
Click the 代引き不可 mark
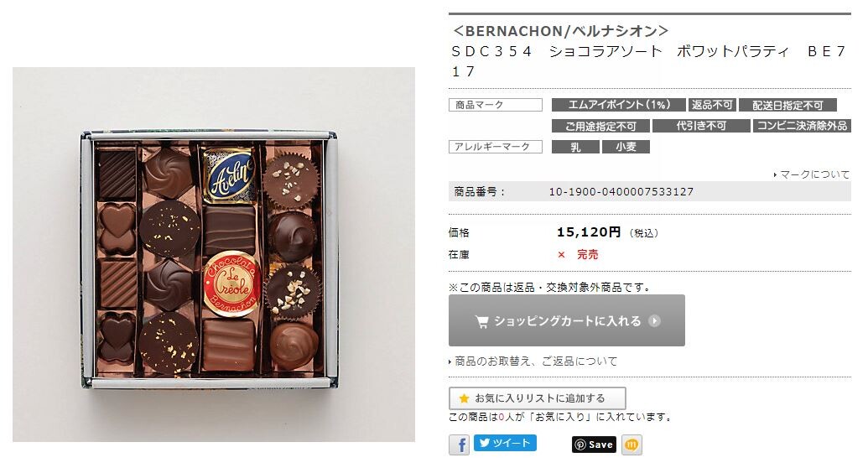click(701, 126)
